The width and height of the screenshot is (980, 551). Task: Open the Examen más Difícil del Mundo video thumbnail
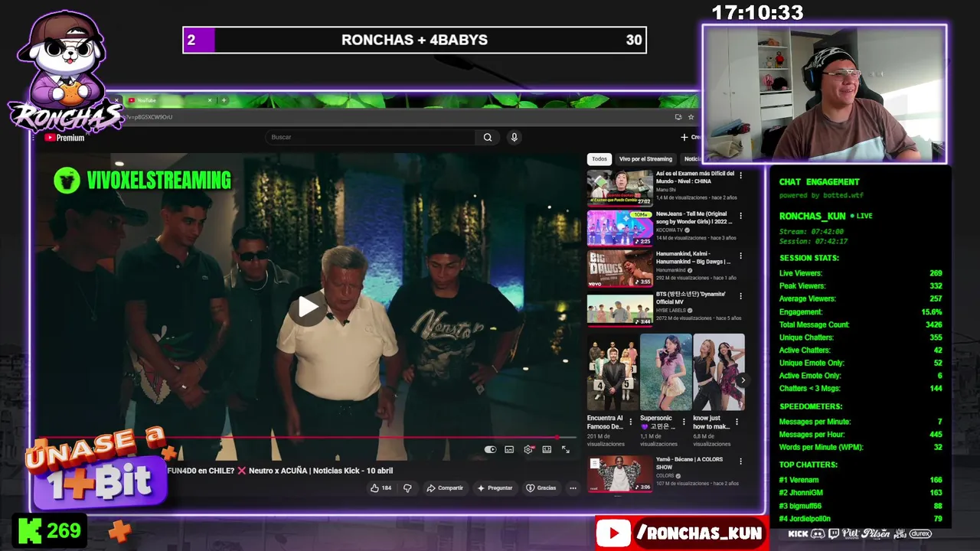click(x=619, y=188)
